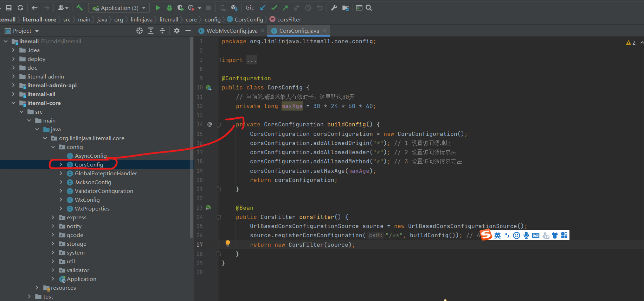Open the JacksonConfig class in tree

pos(93,182)
